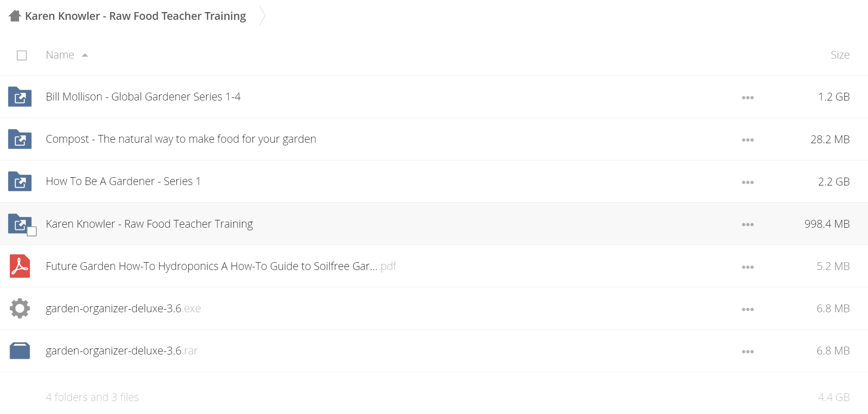Click the gear icon for garden-organizer-deluxe-3.6.exe
The height and width of the screenshot is (414, 868).
pos(20,308)
